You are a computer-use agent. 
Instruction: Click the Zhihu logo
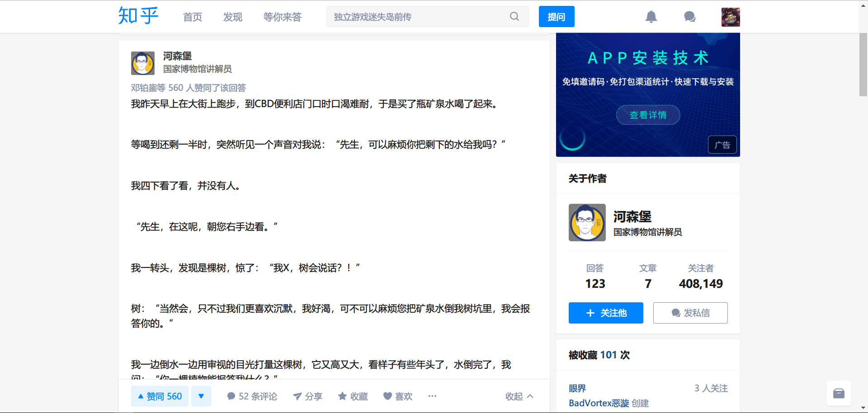pyautogui.click(x=138, y=16)
